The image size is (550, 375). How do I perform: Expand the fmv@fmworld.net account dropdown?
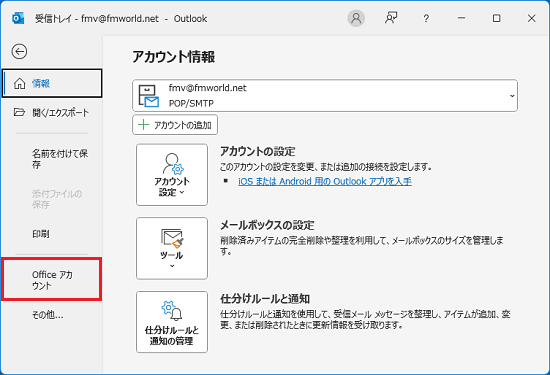(325, 95)
